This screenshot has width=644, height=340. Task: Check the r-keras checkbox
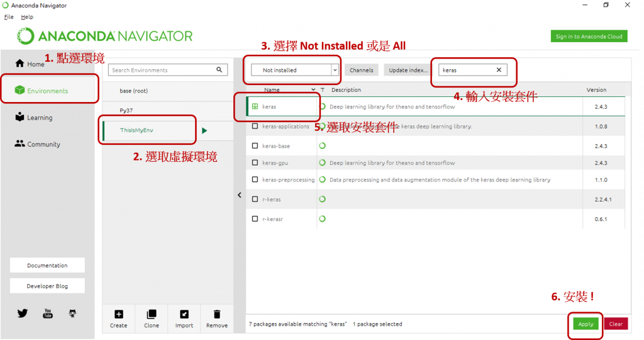[255, 200]
